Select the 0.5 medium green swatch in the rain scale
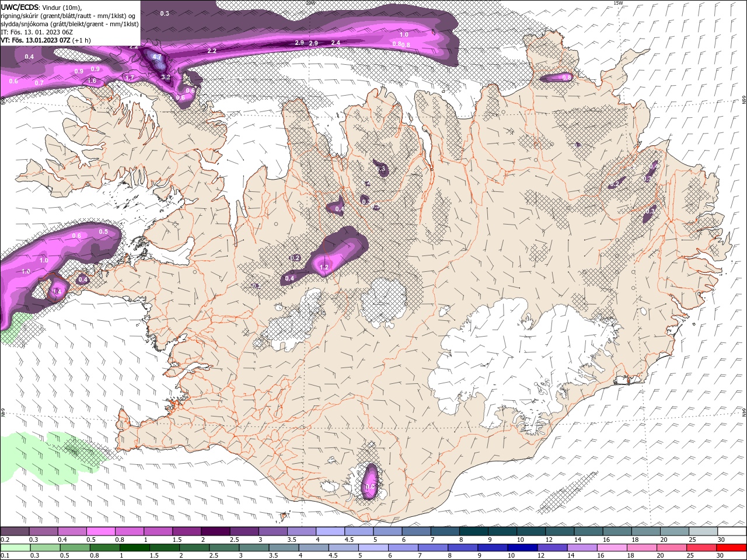Image resolution: width=747 pixels, height=560 pixels. (75, 548)
